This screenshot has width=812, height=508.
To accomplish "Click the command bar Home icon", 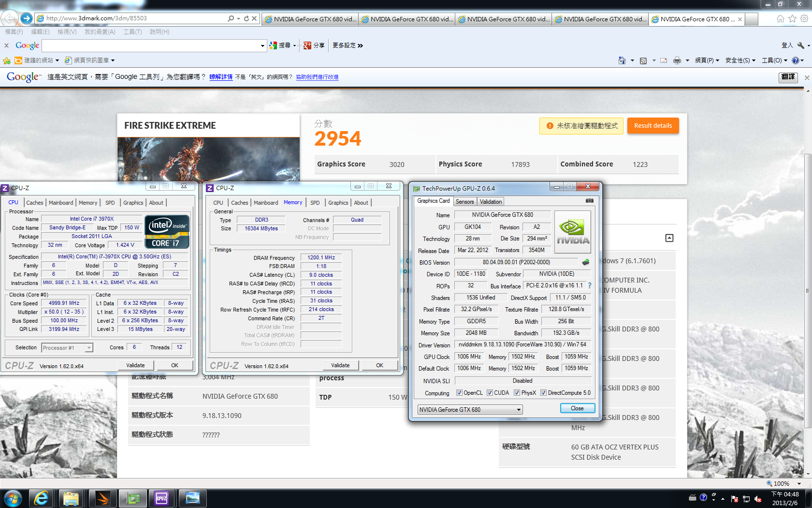I will [622, 60].
